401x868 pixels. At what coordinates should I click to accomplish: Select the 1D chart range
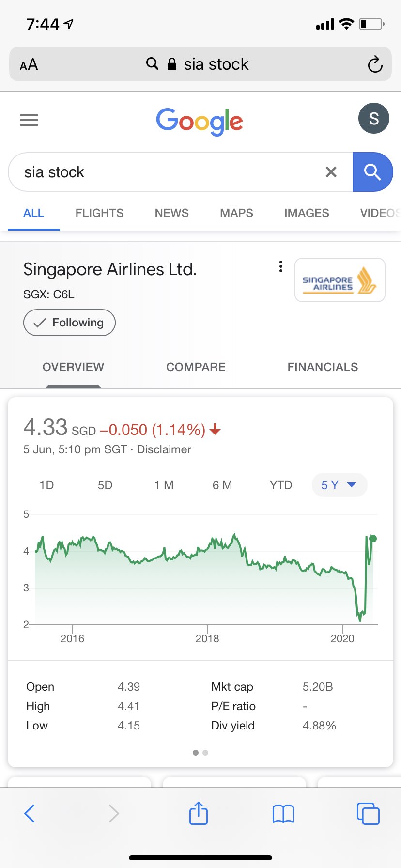[x=46, y=485]
